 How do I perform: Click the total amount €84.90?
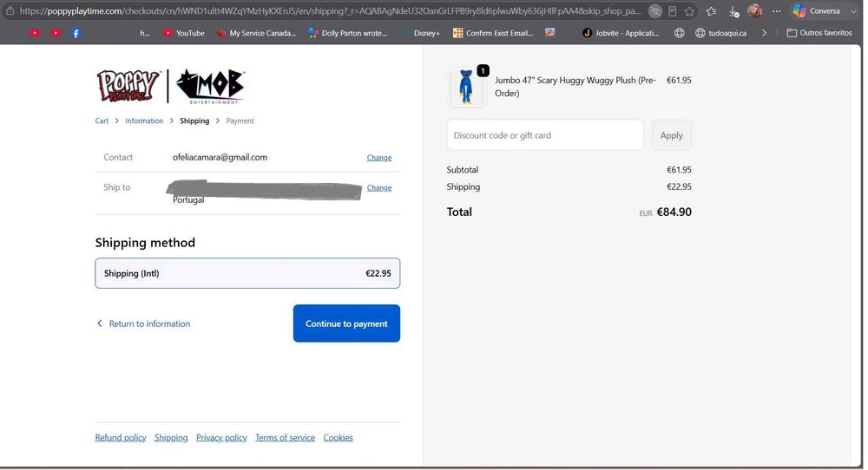(674, 212)
